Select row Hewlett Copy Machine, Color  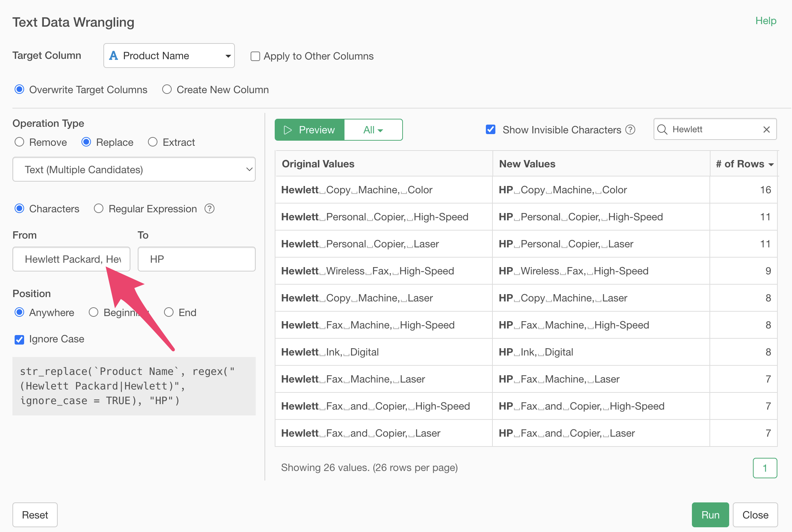click(526, 190)
